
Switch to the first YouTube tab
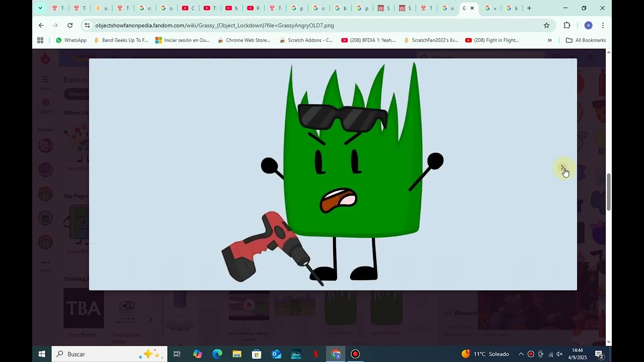(188, 8)
